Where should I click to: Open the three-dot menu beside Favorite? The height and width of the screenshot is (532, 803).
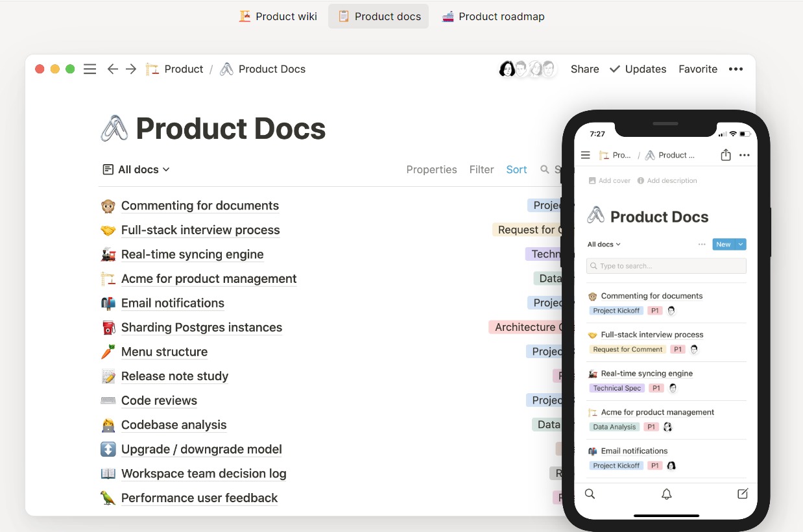click(x=736, y=69)
